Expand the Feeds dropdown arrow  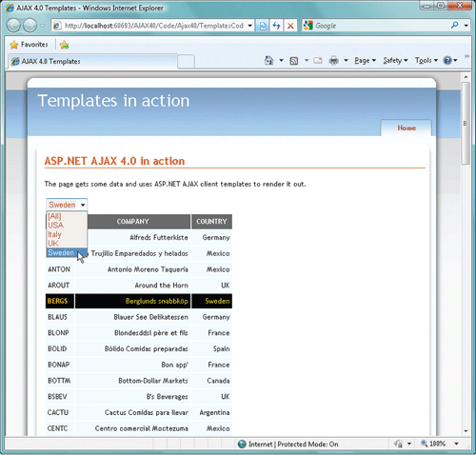307,60
